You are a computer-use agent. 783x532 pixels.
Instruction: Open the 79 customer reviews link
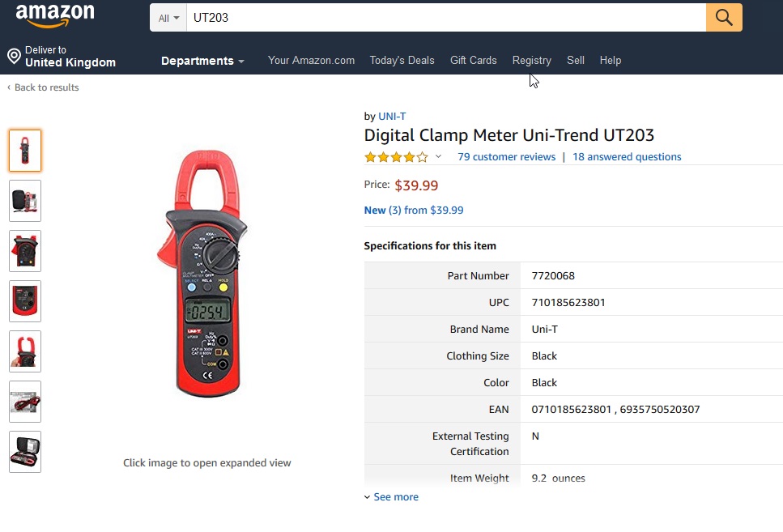pos(506,157)
